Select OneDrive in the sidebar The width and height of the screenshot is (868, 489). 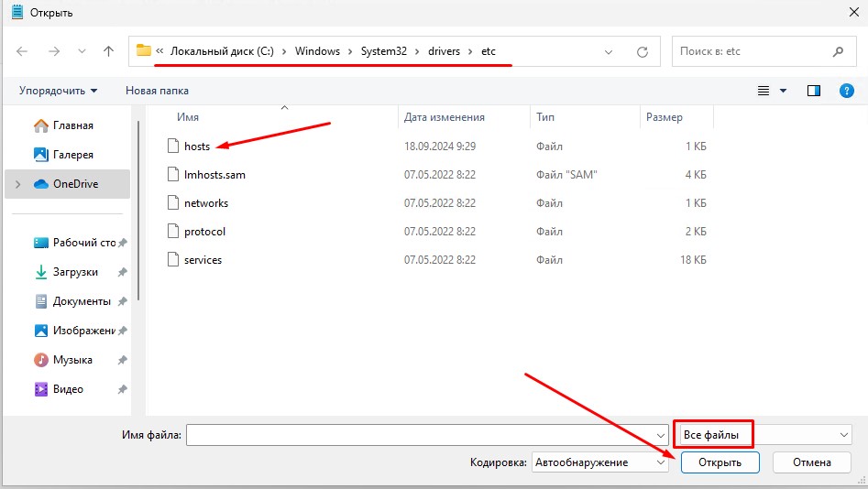pos(68,184)
